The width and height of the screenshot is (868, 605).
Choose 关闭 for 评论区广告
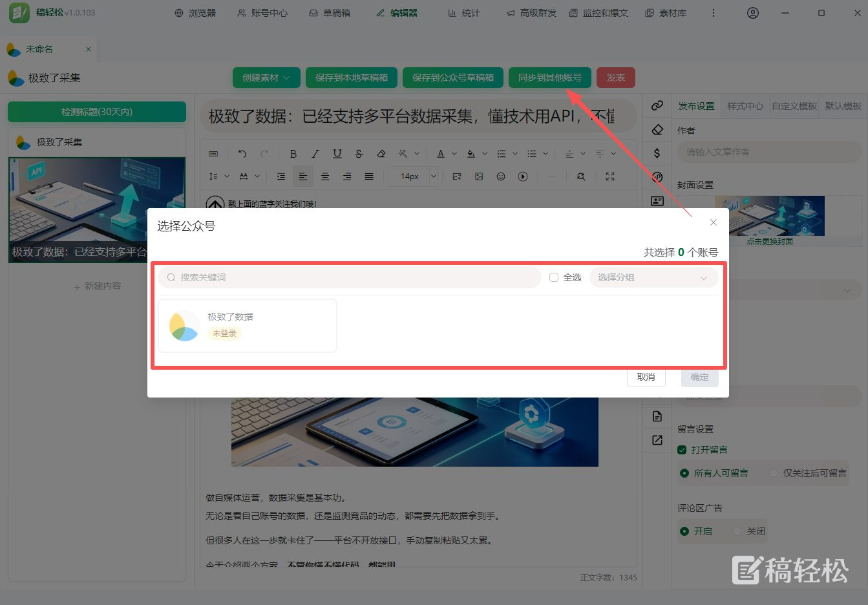pyautogui.click(x=737, y=531)
